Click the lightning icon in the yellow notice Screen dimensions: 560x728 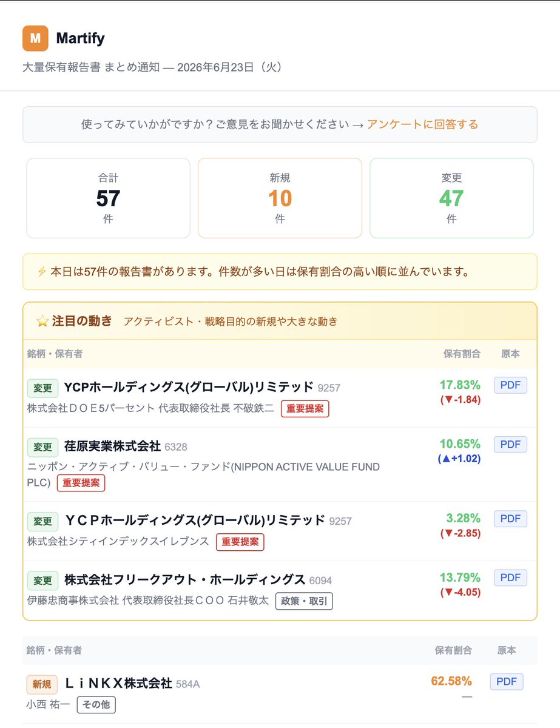click(x=42, y=272)
